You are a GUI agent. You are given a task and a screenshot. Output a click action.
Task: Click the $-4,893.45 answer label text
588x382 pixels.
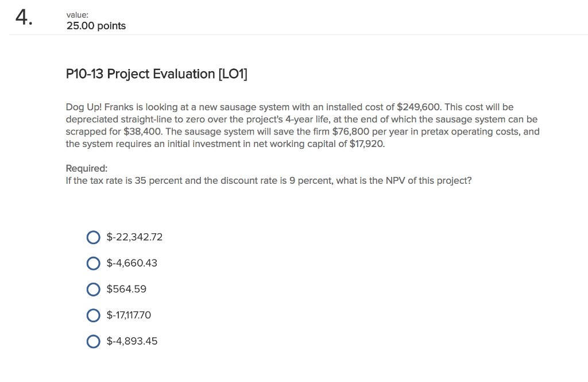tap(133, 341)
